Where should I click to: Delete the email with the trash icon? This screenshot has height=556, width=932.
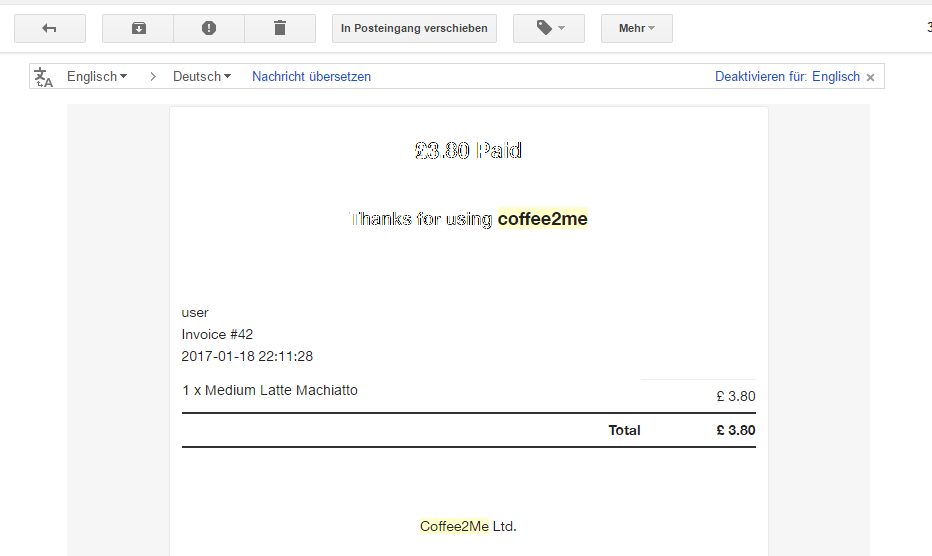(280, 29)
